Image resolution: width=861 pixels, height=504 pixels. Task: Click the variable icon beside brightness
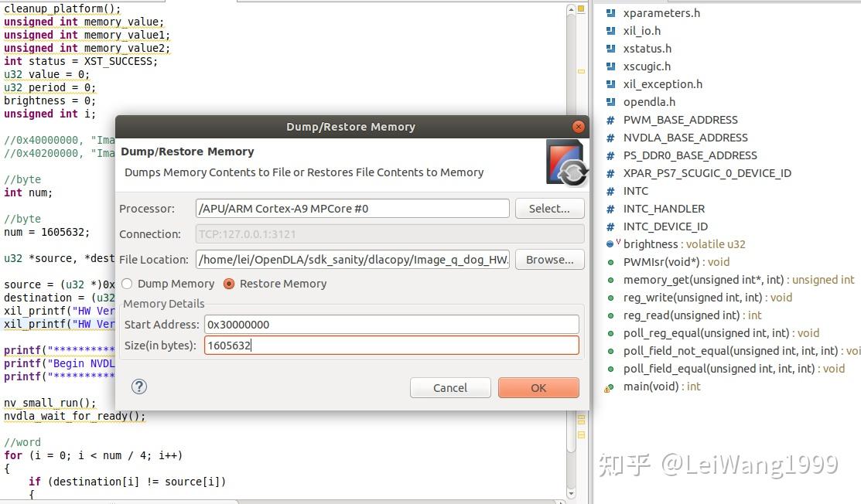pyautogui.click(x=610, y=244)
